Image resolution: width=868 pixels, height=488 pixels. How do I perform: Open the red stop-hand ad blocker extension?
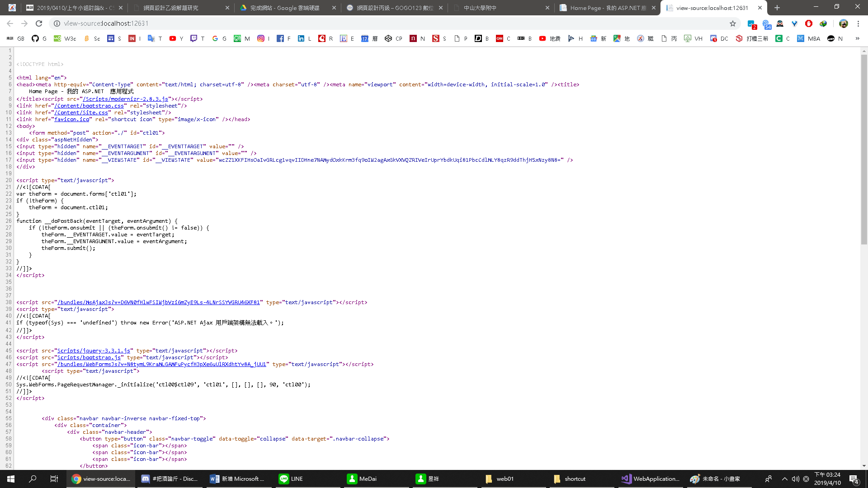coord(809,23)
